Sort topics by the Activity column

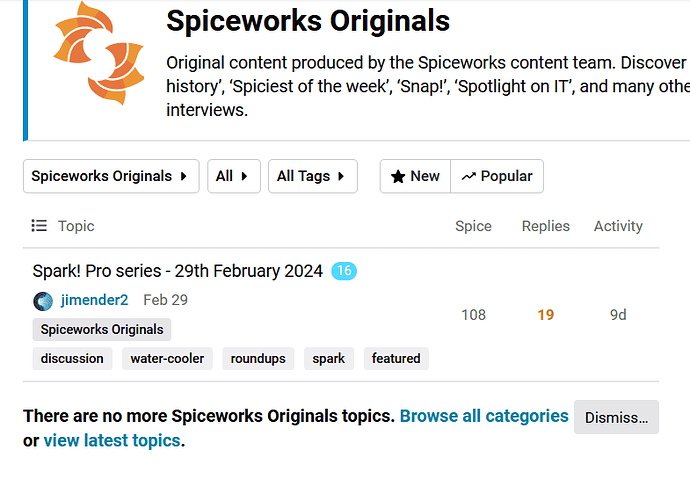618,226
